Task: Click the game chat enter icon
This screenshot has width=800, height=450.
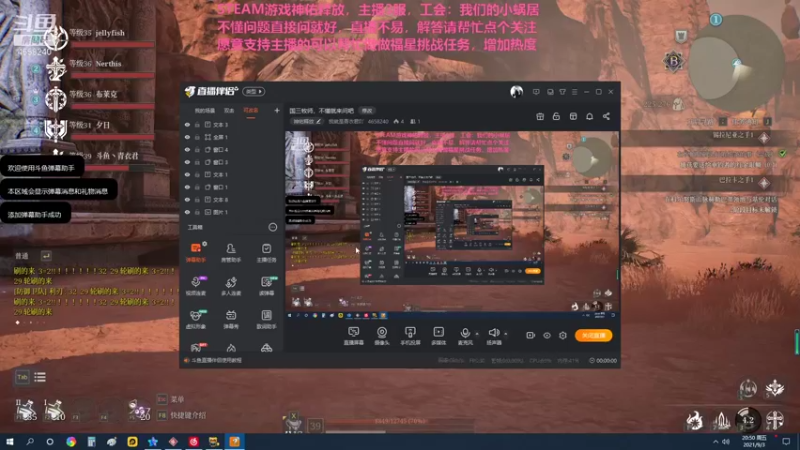Action: coord(46,256)
